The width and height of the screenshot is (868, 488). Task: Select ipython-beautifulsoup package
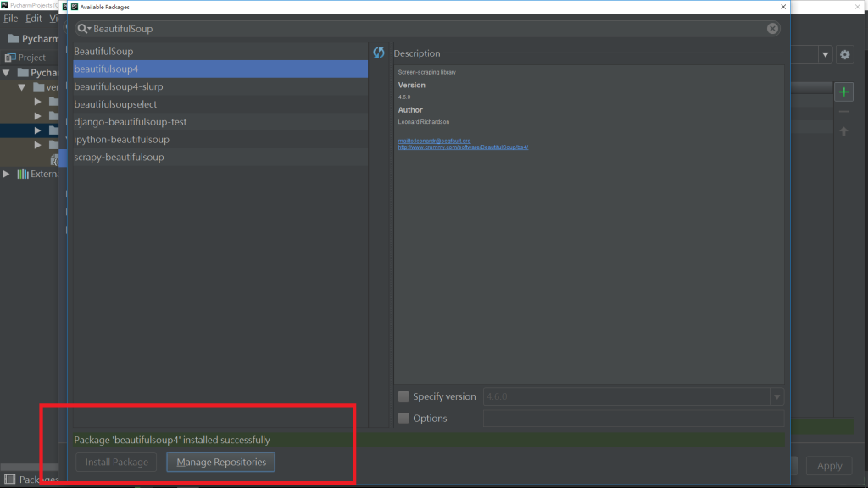[220, 140]
